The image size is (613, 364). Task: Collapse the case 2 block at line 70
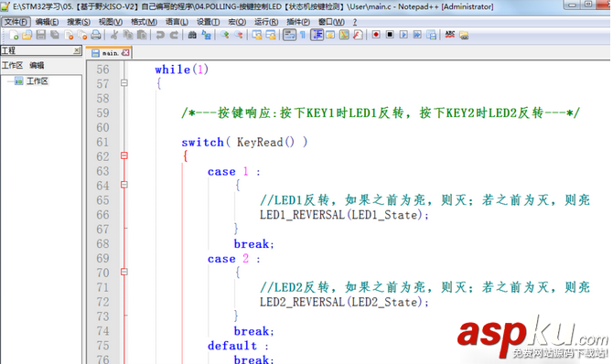coord(124,272)
